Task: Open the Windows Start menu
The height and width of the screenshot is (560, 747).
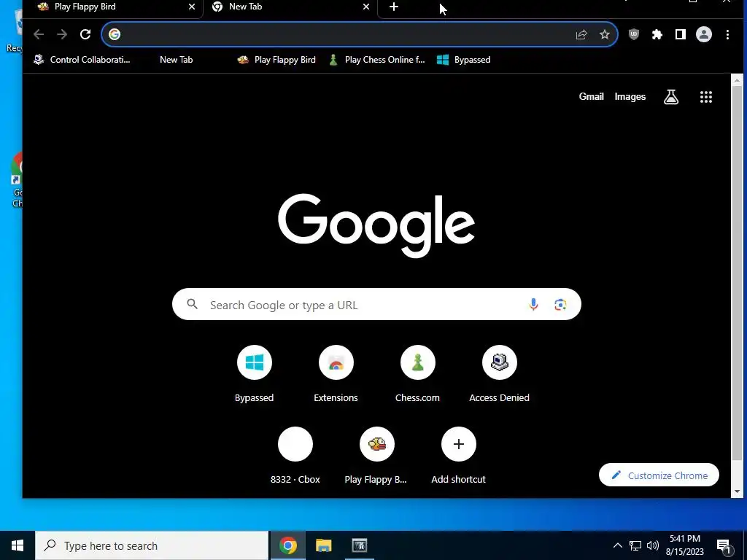Action: (x=18, y=545)
